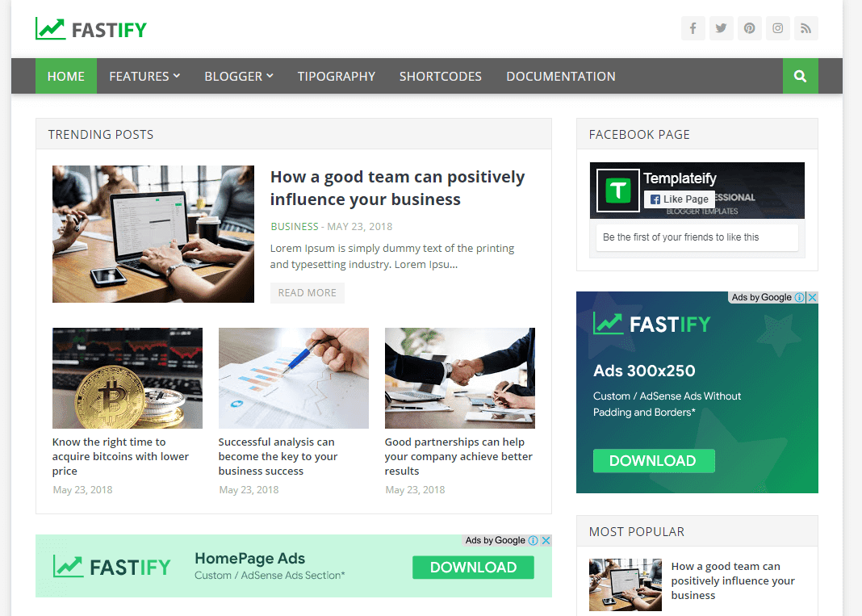Click the Like Page Facebook button
Image resolution: width=862 pixels, height=616 pixels.
[x=680, y=199]
